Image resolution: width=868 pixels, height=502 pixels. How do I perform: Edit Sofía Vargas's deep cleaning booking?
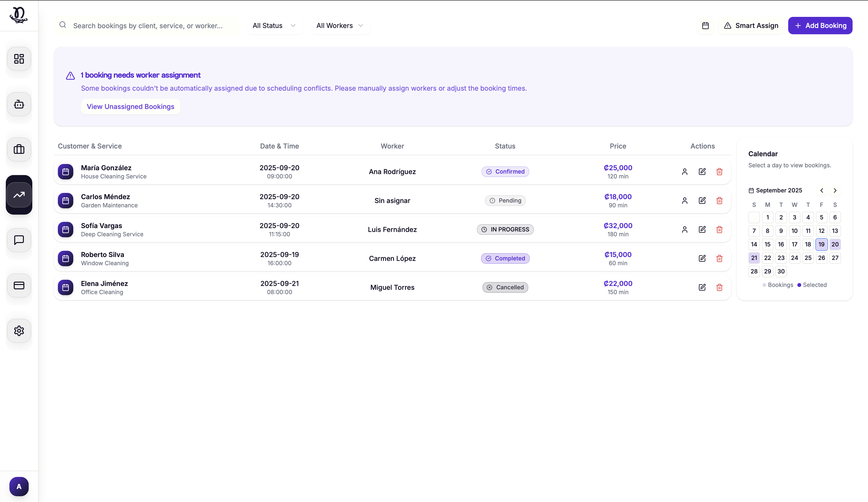[702, 229]
